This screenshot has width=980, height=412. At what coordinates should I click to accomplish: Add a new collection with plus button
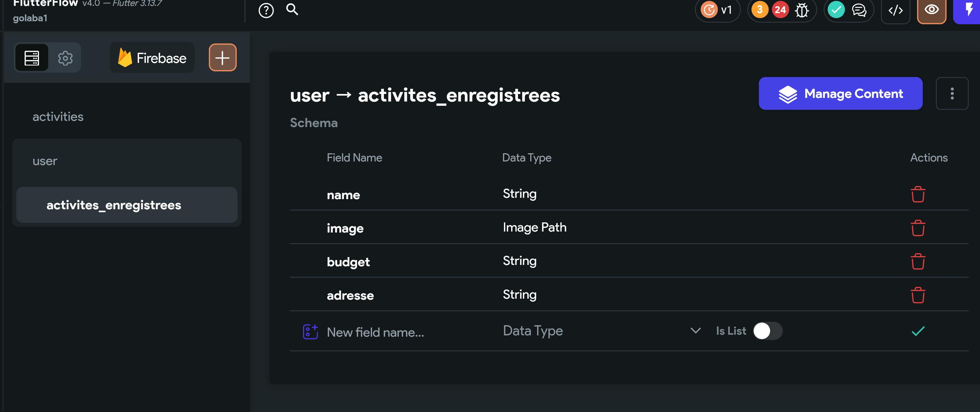click(222, 58)
